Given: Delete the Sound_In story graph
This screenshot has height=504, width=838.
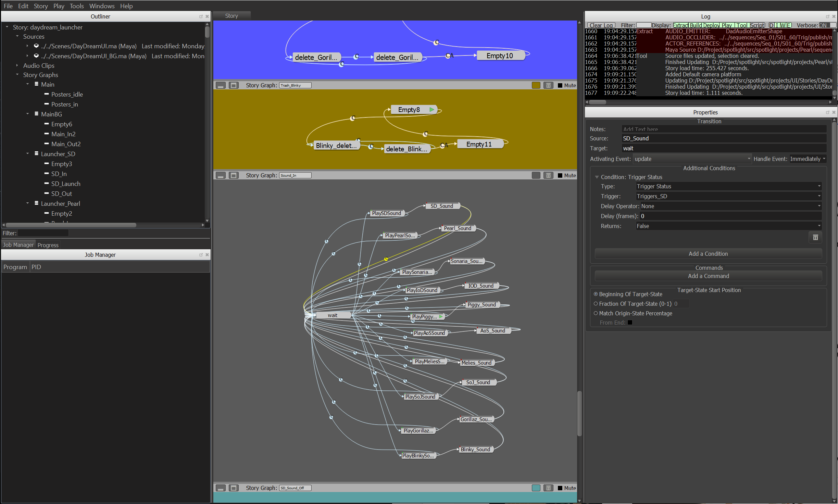Looking at the screenshot, I should [x=548, y=176].
